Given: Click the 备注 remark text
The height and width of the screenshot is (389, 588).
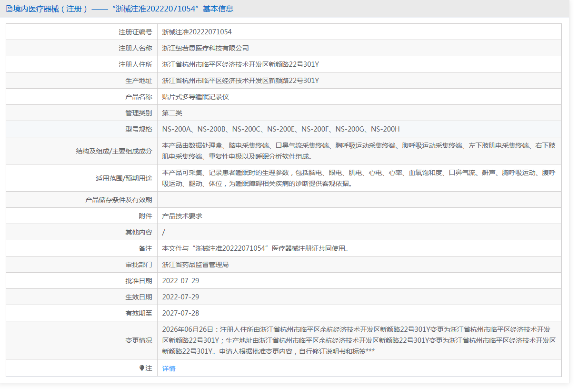Looking at the screenshot, I should coord(256,248).
